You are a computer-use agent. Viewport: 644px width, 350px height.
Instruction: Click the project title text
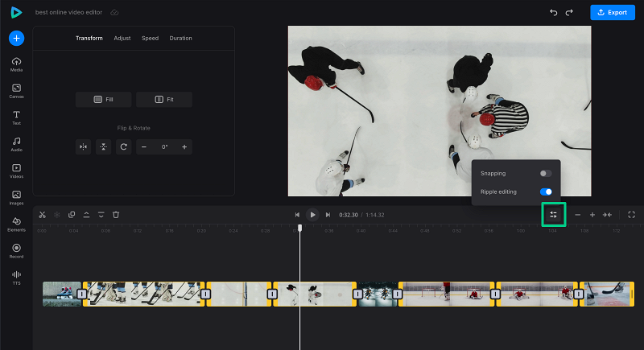[68, 12]
